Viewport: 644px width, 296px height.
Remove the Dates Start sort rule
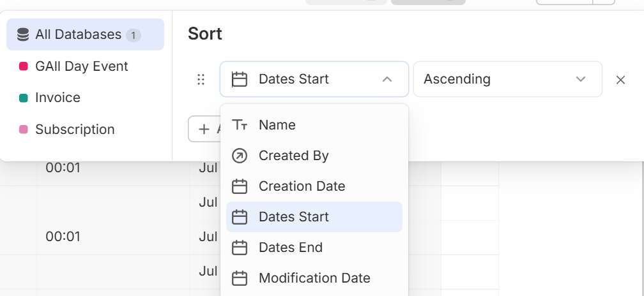(620, 80)
